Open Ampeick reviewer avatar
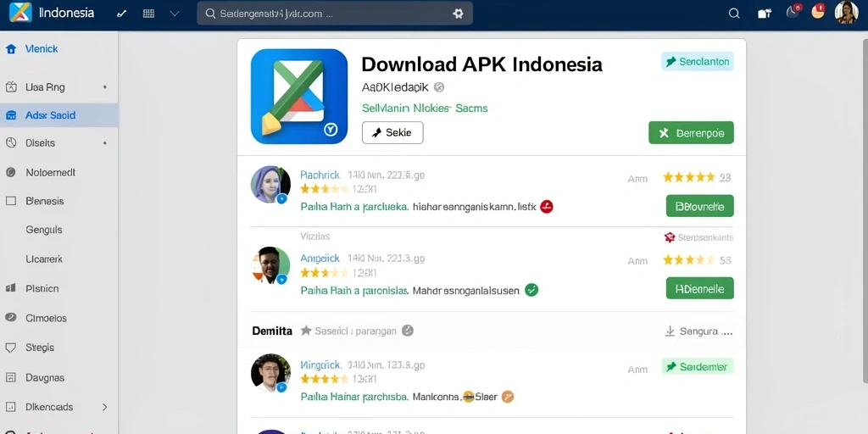Viewport: 868px width, 434px height. tap(270, 265)
